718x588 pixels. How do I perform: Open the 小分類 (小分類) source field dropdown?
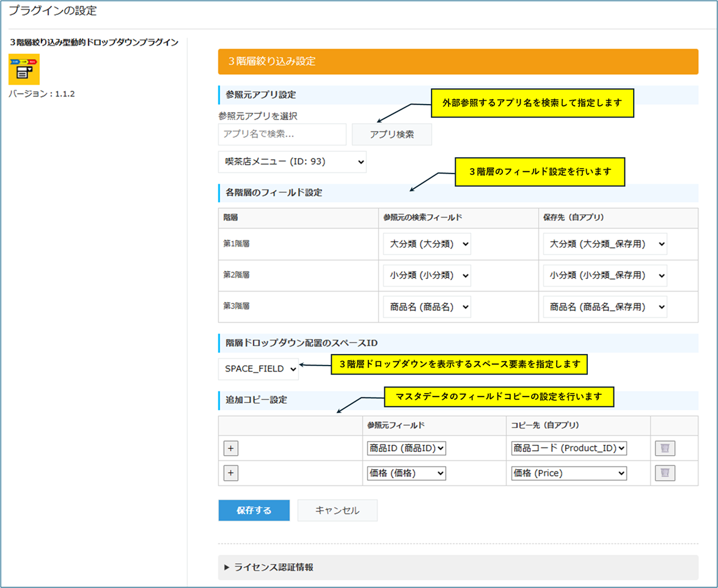pos(427,276)
